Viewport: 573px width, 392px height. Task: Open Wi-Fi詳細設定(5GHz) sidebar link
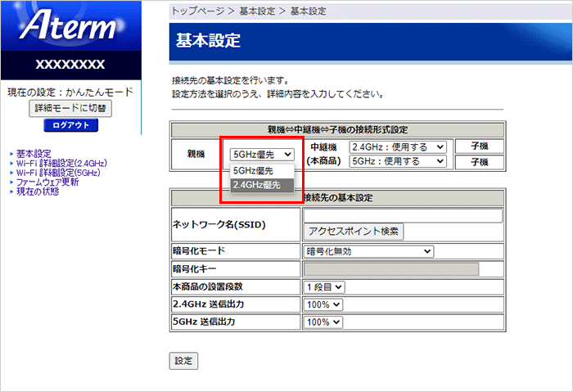click(58, 173)
